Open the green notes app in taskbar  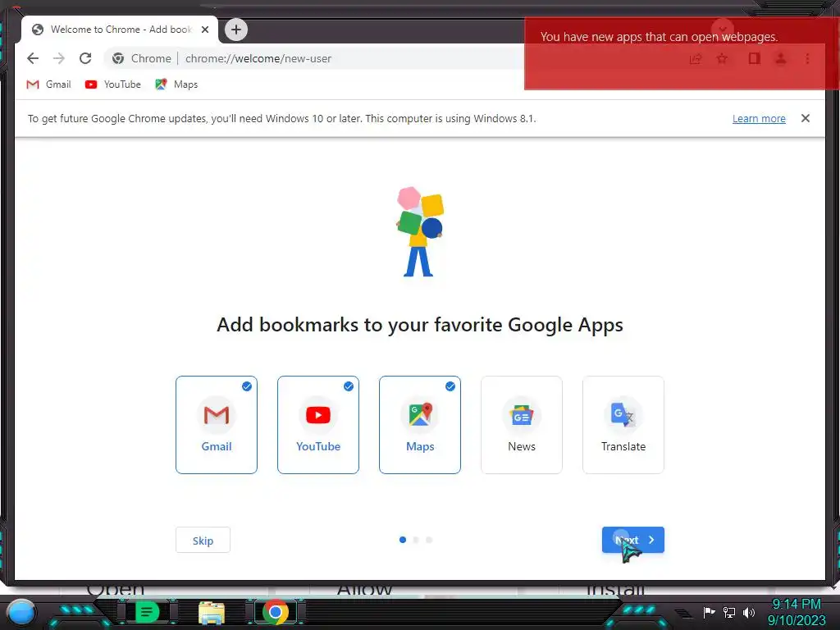[147, 612]
